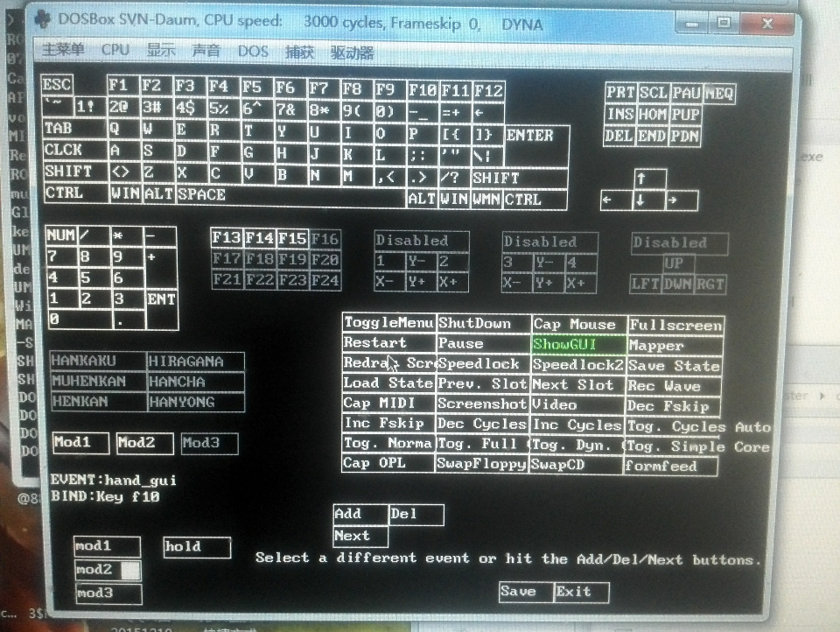Select the Inc Cycles event
This screenshot has height=632, width=840.
coord(577,425)
